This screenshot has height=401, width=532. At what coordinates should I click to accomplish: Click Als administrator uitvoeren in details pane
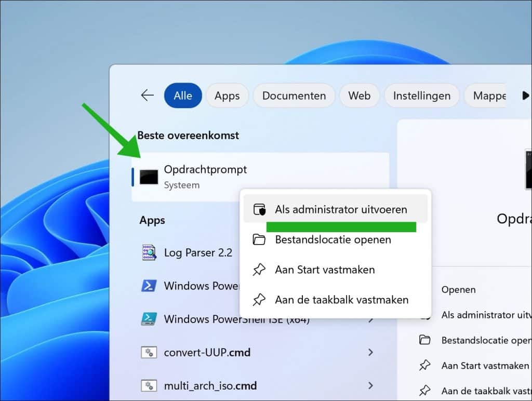click(x=486, y=315)
